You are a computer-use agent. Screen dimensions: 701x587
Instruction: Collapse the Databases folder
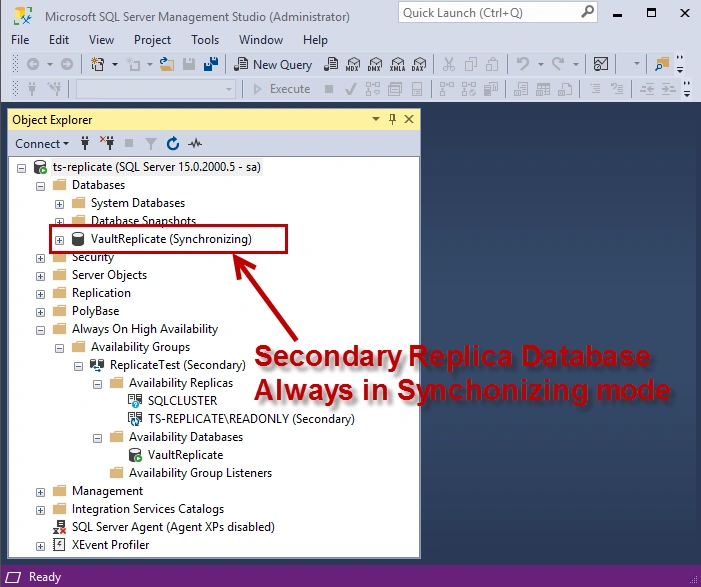pos(40,186)
